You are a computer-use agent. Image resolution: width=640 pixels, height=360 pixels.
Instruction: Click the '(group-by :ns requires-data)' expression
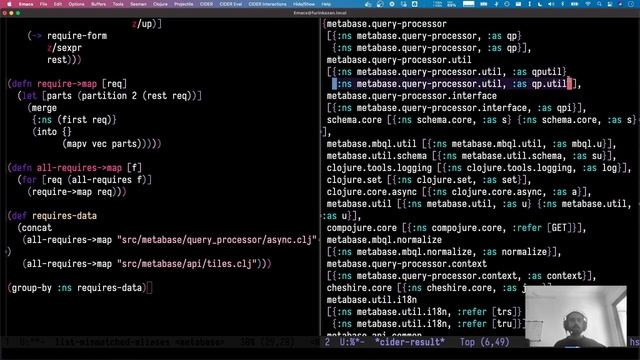tap(77, 288)
